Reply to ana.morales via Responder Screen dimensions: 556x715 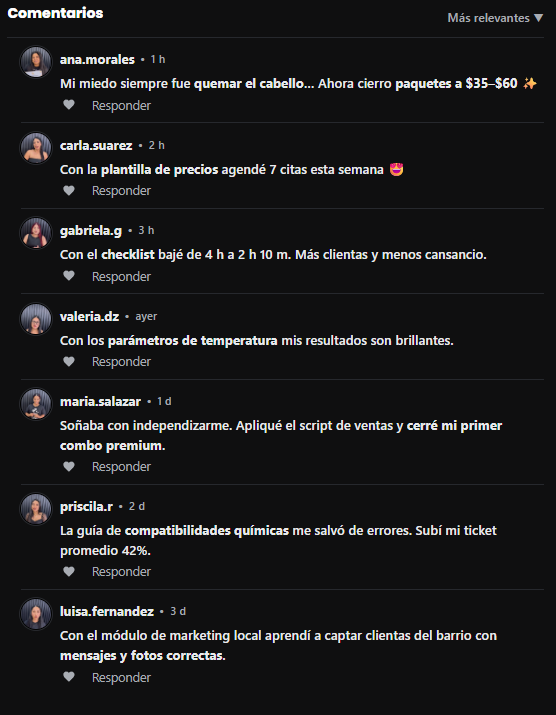(121, 106)
